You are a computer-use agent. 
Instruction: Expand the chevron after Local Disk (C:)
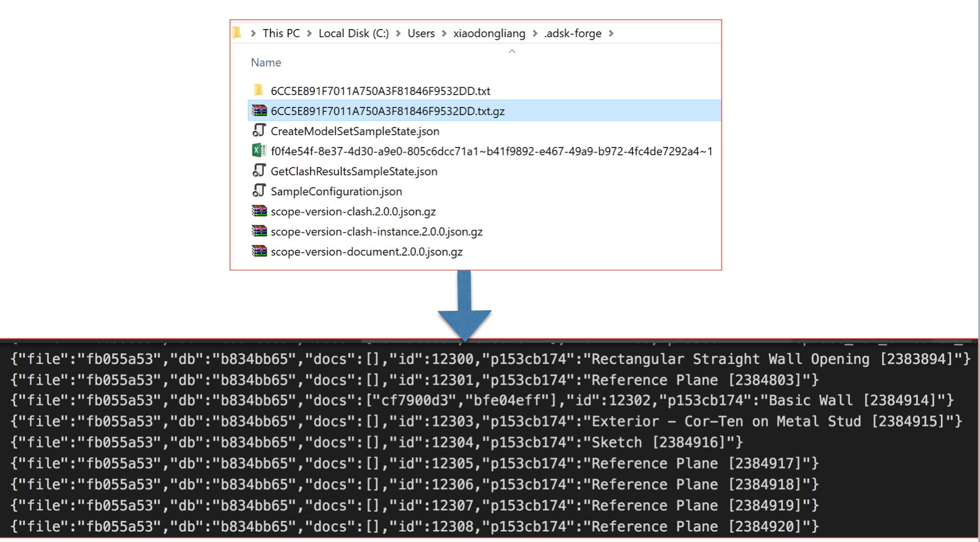(x=398, y=33)
